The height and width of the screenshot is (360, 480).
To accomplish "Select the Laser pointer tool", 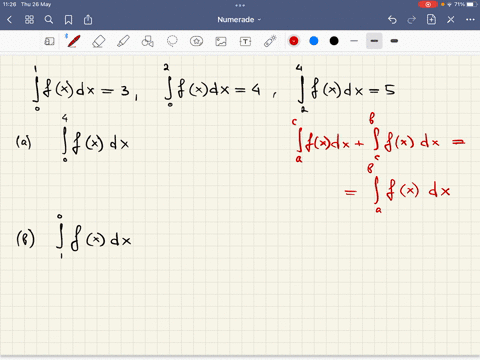I will click(x=270, y=41).
